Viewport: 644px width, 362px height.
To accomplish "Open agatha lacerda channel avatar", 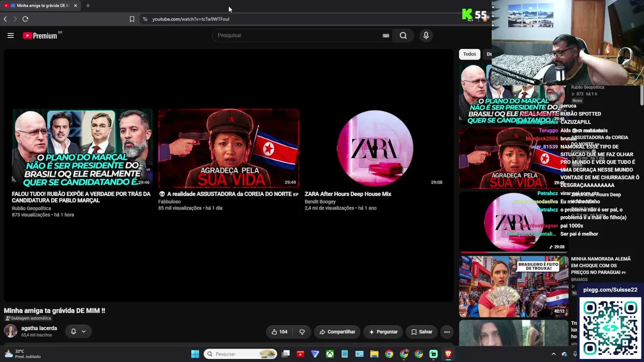I will pos(10,331).
